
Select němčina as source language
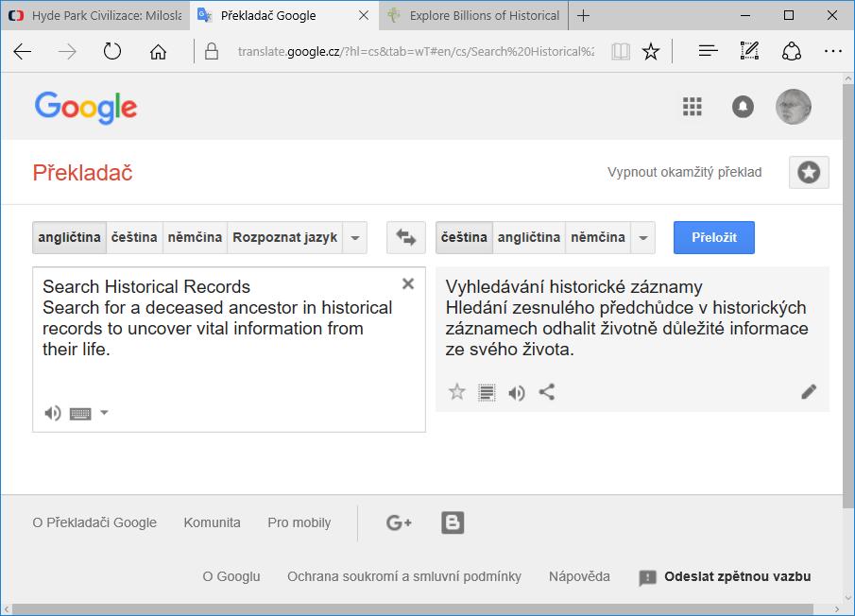[195, 238]
